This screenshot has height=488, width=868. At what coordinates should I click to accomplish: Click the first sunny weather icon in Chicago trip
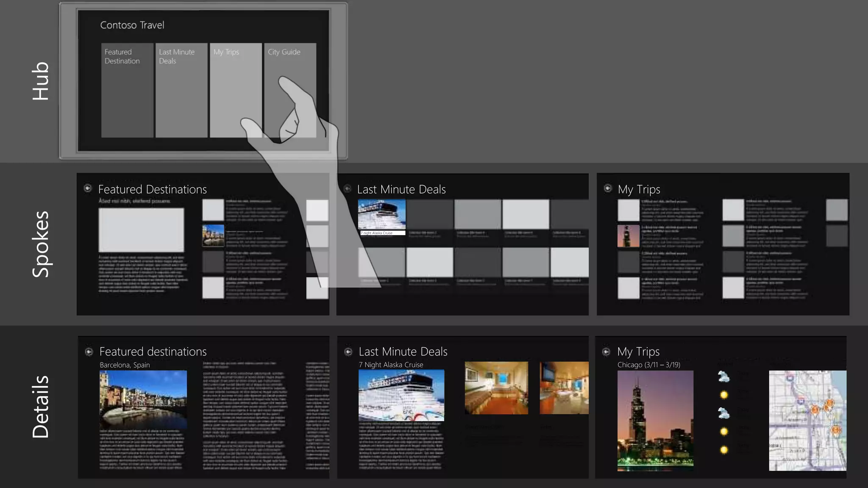(724, 395)
